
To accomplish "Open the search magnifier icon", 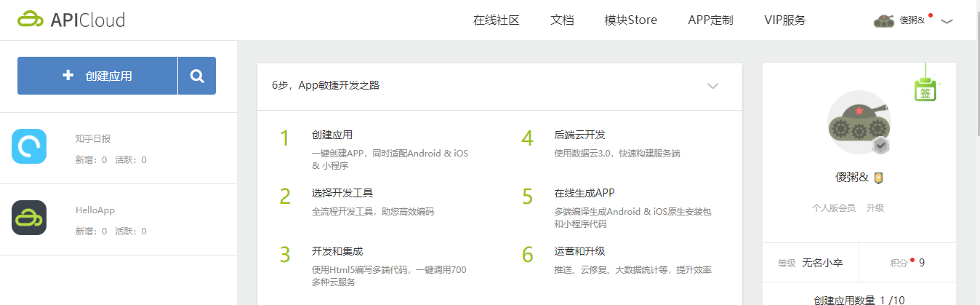I will click(197, 76).
